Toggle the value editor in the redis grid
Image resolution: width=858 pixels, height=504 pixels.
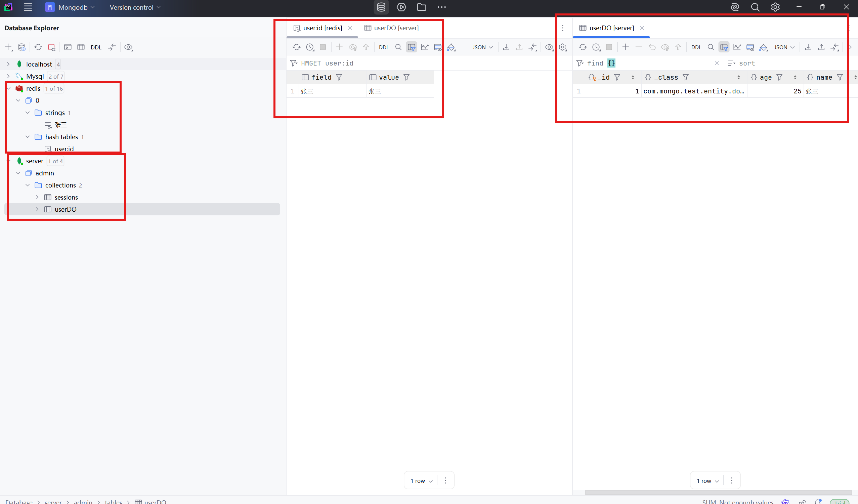coord(438,47)
